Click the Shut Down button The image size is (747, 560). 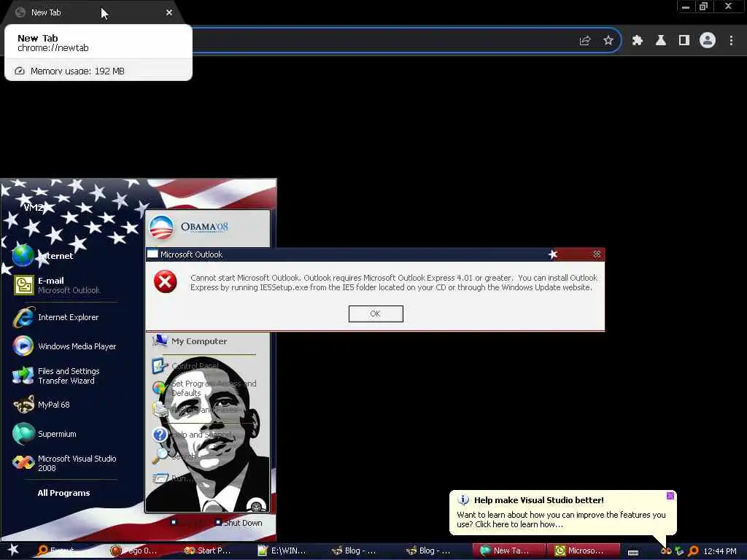239,523
